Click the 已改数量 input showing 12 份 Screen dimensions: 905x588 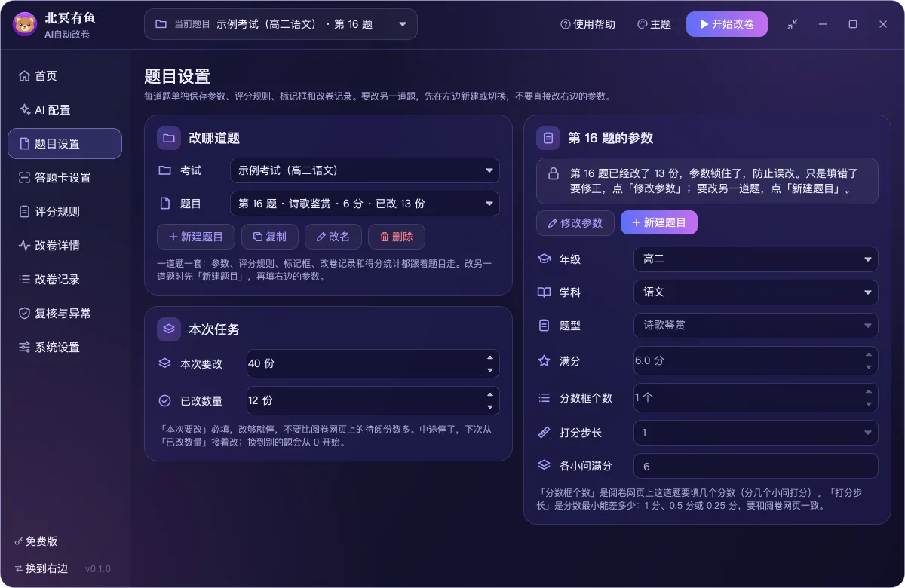(x=373, y=401)
